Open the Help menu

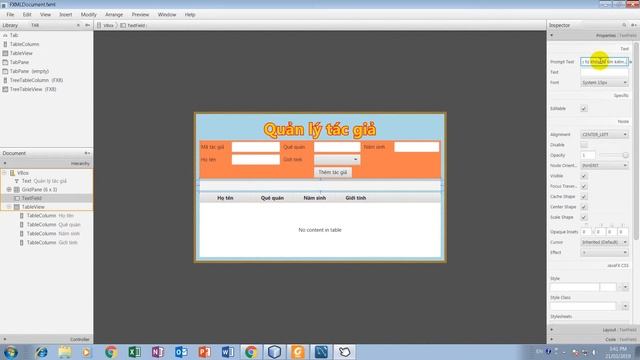click(x=190, y=15)
